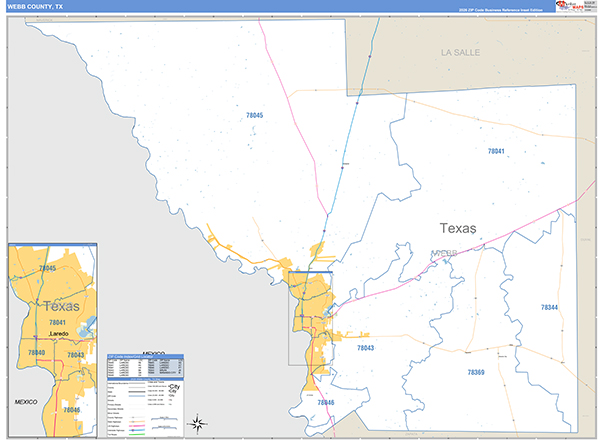This screenshot has width=600, height=440.
Task: Click the large Texas label on main map
Action: pyautogui.click(x=458, y=228)
